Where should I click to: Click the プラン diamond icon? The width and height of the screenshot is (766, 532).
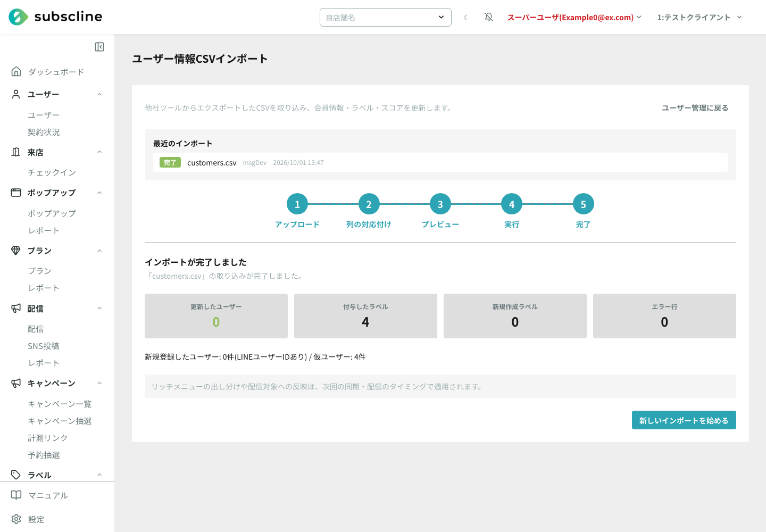[16, 251]
